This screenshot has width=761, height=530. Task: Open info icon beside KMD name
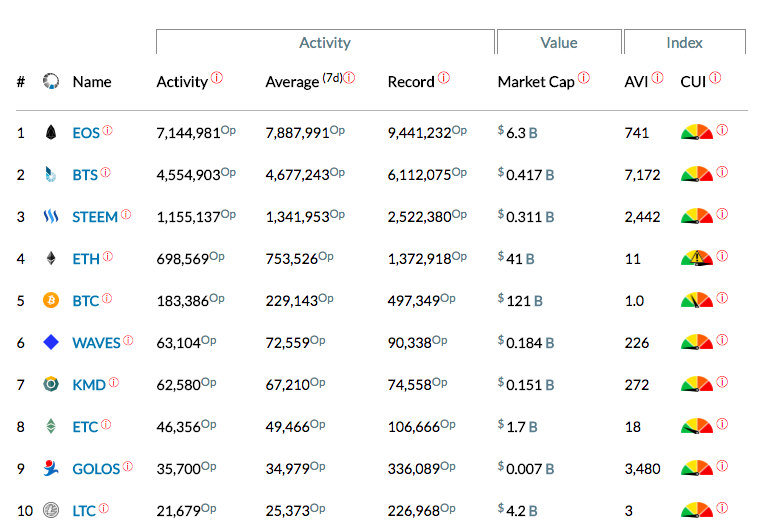(114, 382)
